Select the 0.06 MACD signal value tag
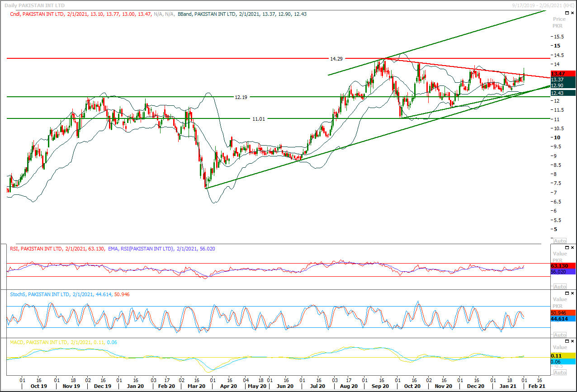577x392 pixels. pos(563,362)
